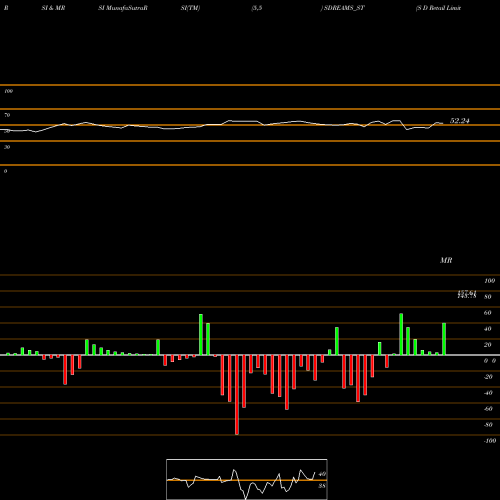This screenshot has width=500, height=500.
Task: Click the -100 label on MR axis
Action: [489, 441]
